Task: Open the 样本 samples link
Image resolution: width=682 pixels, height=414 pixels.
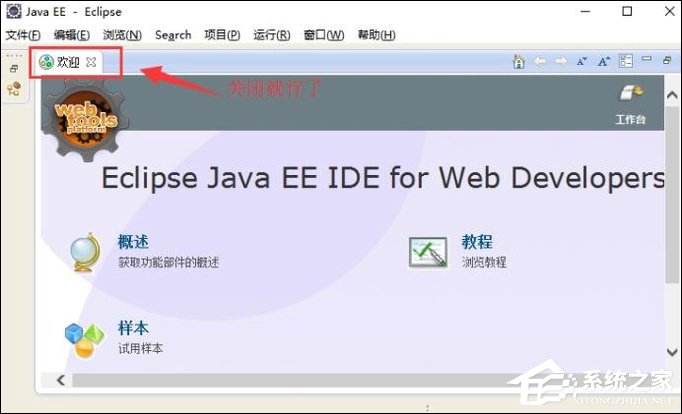Action: pyautogui.click(x=133, y=328)
